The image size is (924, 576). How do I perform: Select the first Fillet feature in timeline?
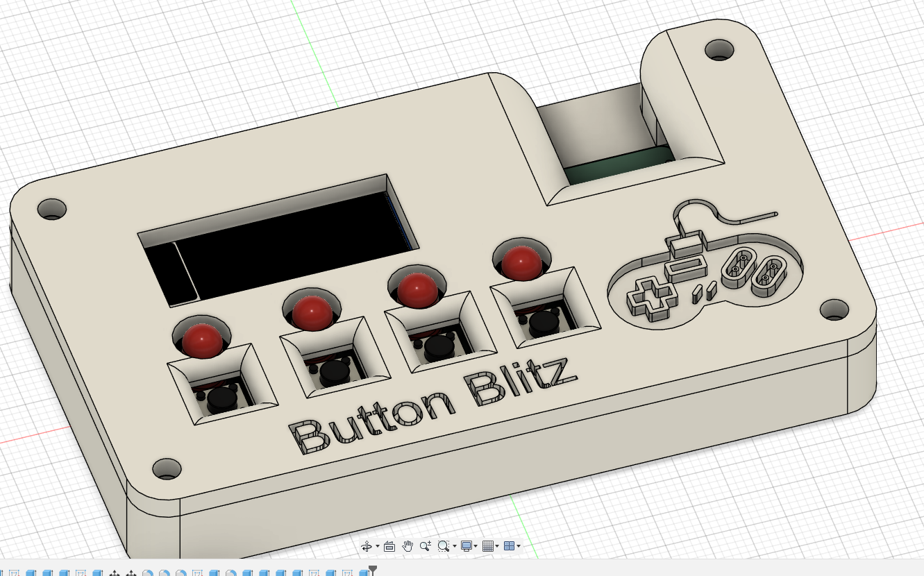(x=148, y=573)
